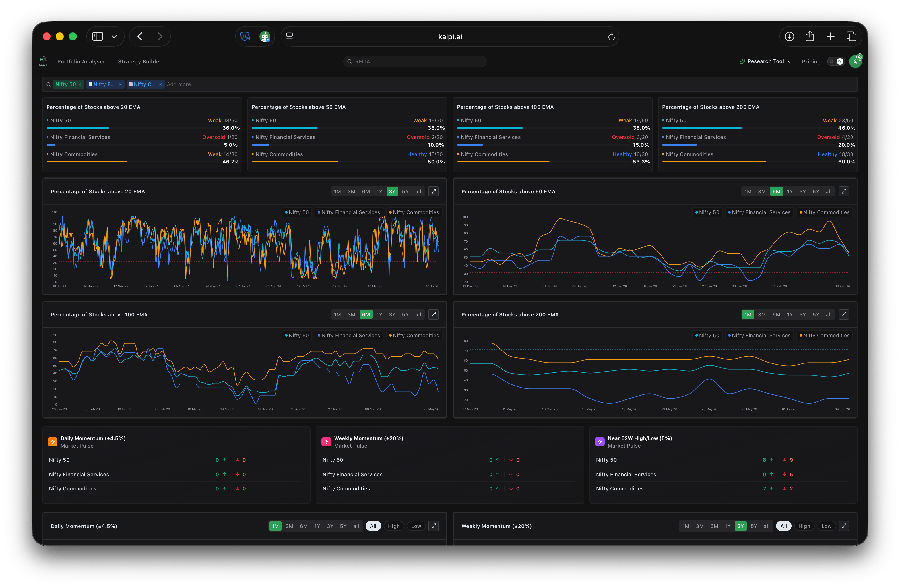Screen dimensions: 900x588
Task: Expand the 200 EMA chart fullscreen
Action: coord(844,314)
